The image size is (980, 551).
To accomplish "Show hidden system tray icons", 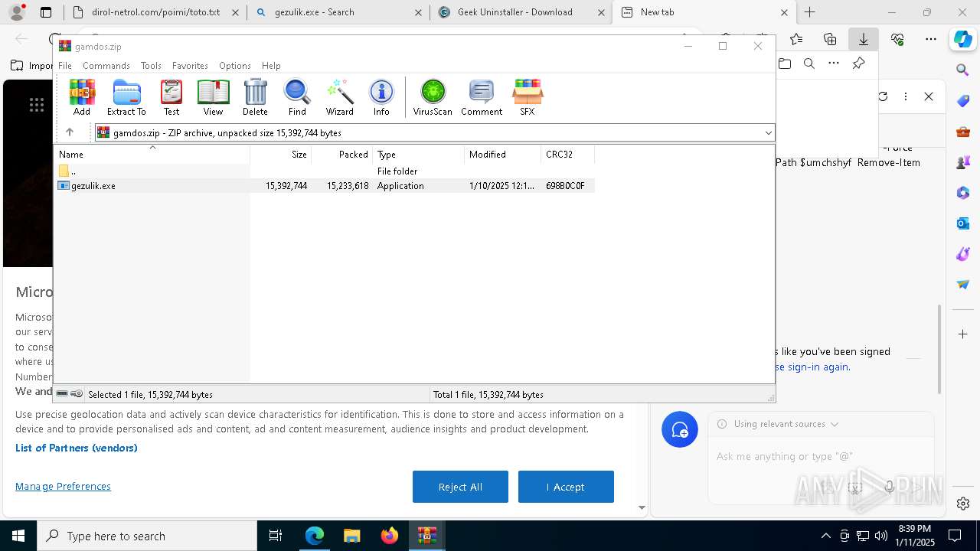I will pyautogui.click(x=825, y=536).
